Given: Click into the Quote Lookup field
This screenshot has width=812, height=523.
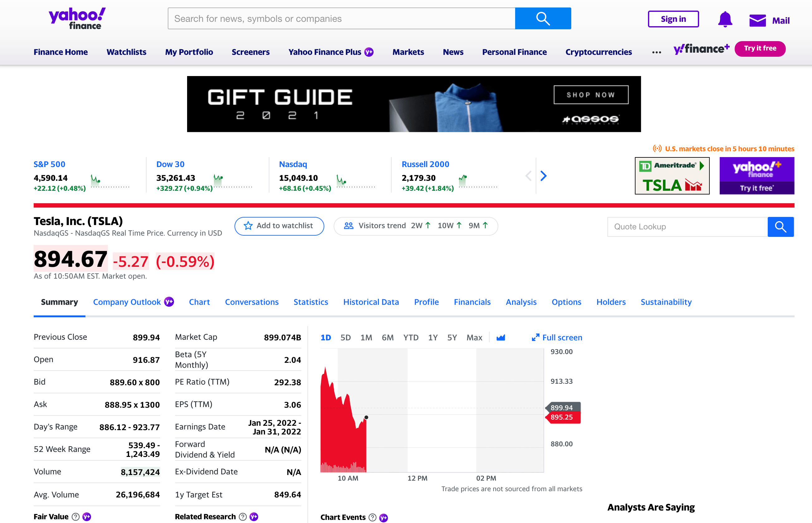Looking at the screenshot, I should point(687,227).
